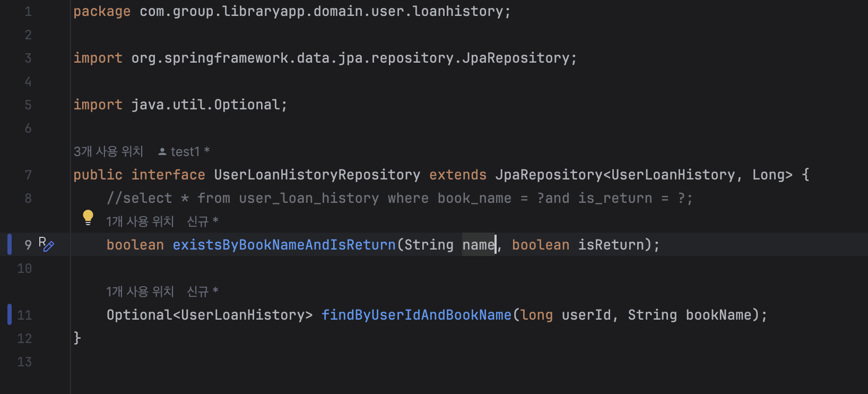Click line number 11 in the gutter
The image size is (868, 394).
[24, 315]
